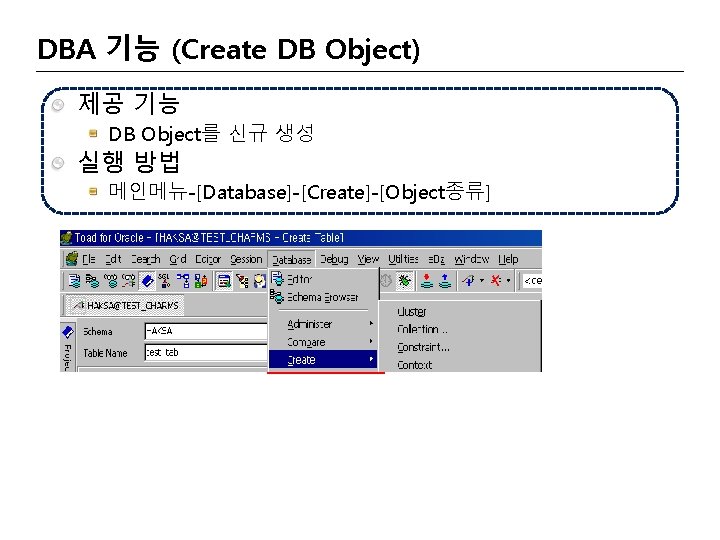Open the Debug menu
This screenshot has width=720, height=540.
pos(334,259)
